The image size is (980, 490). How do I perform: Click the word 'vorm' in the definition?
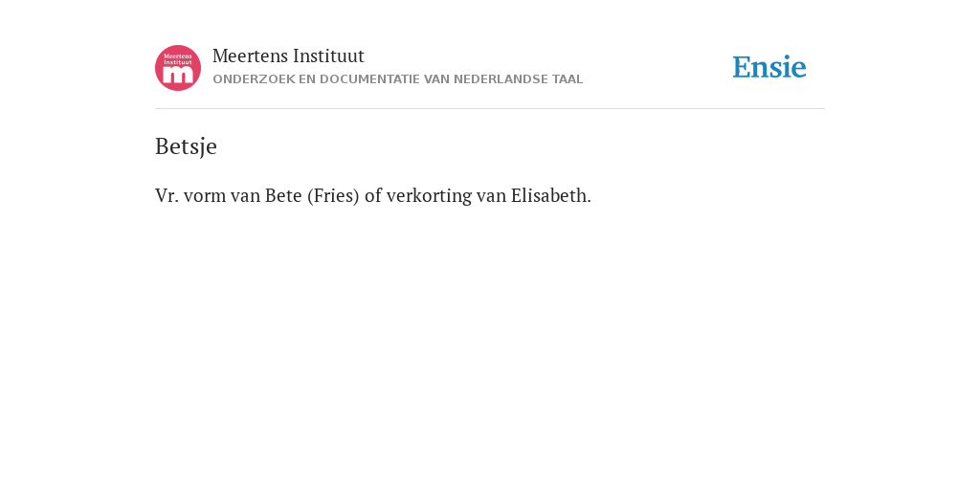click(x=205, y=196)
